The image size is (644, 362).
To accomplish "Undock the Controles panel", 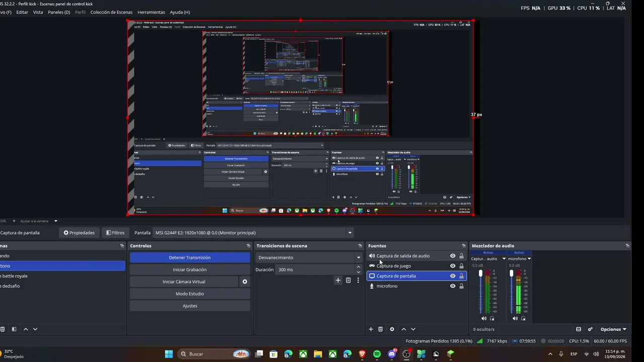I will 249,246.
